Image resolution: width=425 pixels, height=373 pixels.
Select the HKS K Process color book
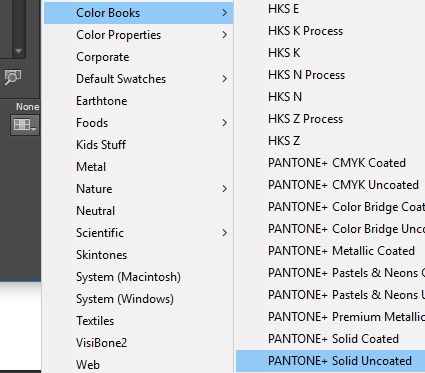pos(330,31)
